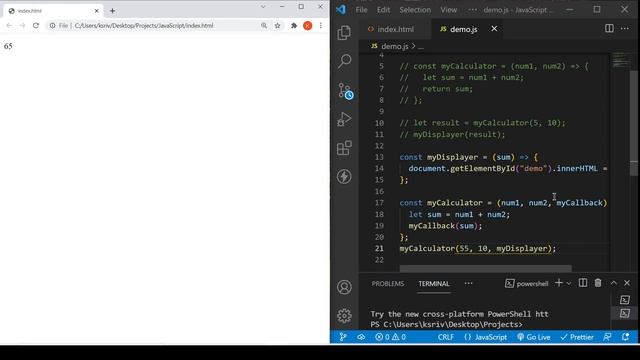Open the Explorer view in VS Code
This screenshot has height=360, width=640.
tap(344, 33)
